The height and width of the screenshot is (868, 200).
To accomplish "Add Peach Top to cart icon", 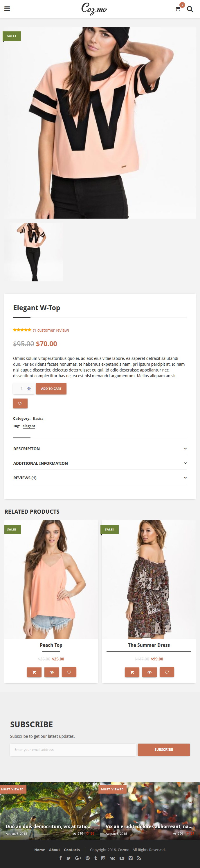I will click(34, 672).
